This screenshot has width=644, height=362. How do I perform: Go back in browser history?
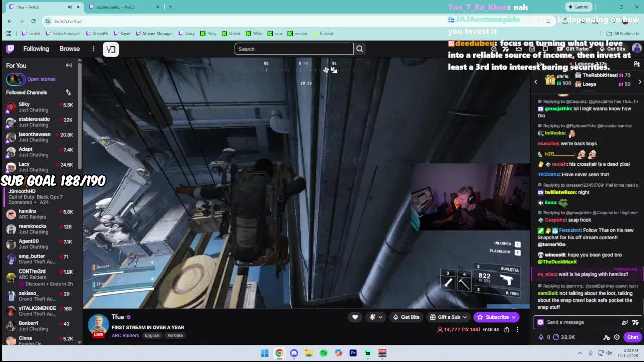(x=9, y=21)
